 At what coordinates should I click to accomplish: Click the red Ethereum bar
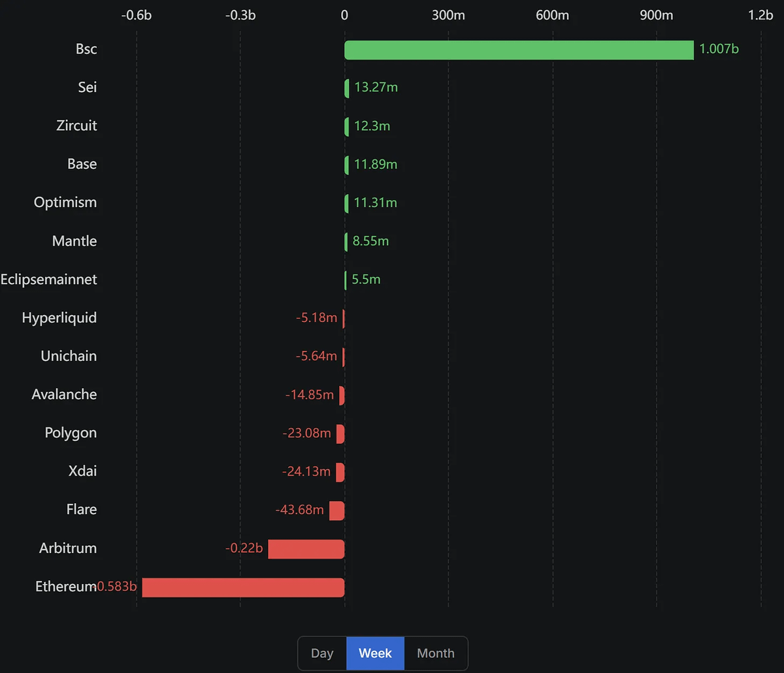[x=243, y=587]
